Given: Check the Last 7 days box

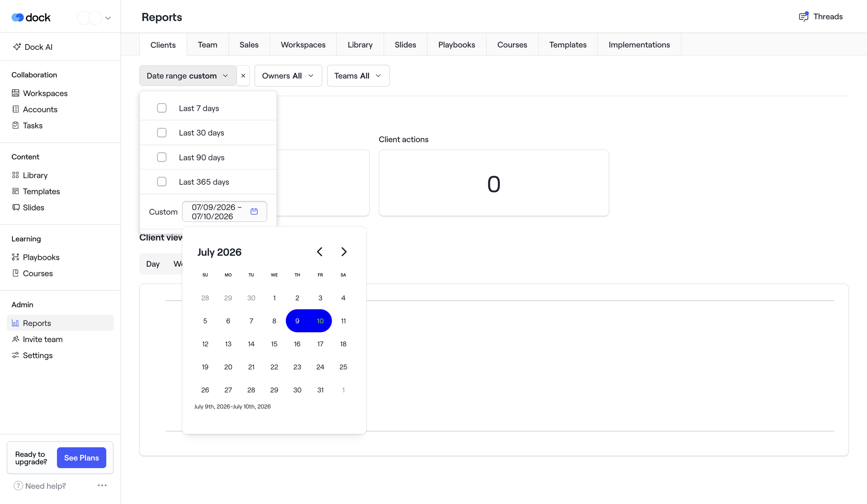Looking at the screenshot, I should pos(162,108).
